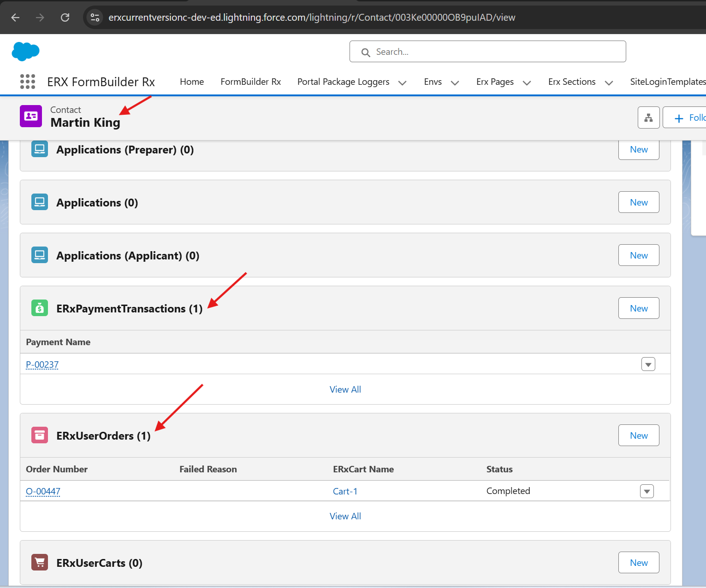Open payment record P-00237
The image size is (706, 588).
click(x=42, y=365)
